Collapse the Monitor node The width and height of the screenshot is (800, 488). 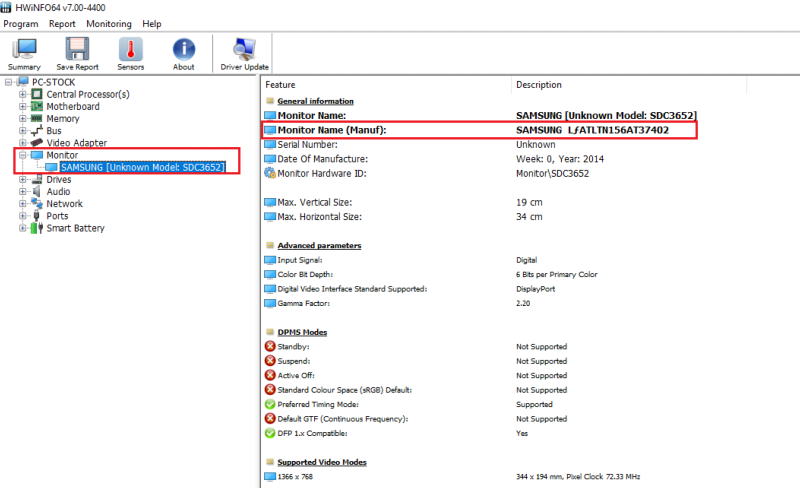coord(22,155)
